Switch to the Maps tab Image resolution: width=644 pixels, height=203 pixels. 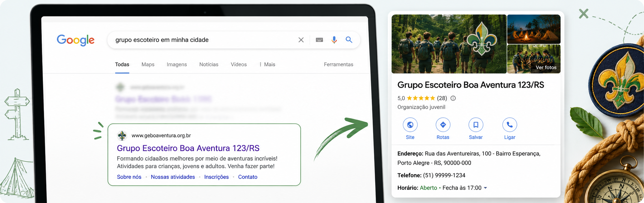pyautogui.click(x=148, y=64)
